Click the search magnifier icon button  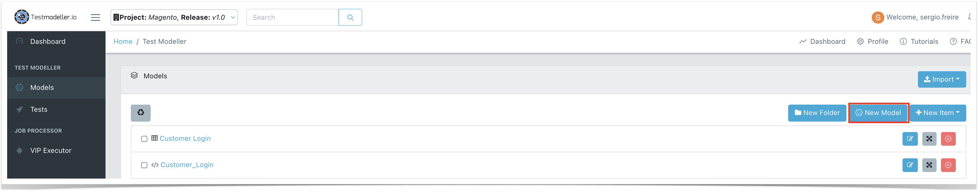tap(350, 18)
